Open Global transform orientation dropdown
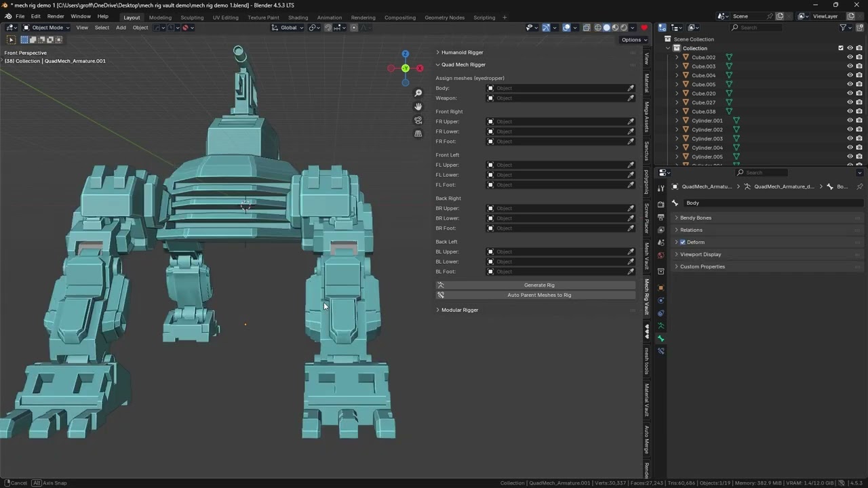Screen dimensions: 868x488 coord(288,28)
